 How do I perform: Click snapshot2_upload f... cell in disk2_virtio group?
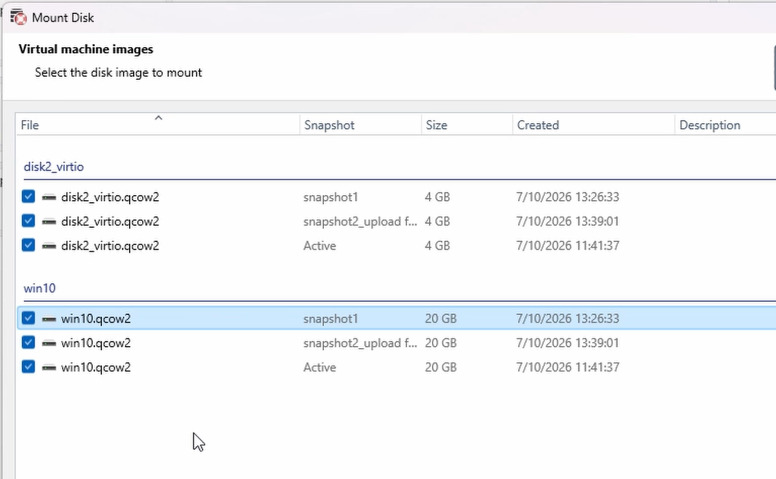click(360, 221)
